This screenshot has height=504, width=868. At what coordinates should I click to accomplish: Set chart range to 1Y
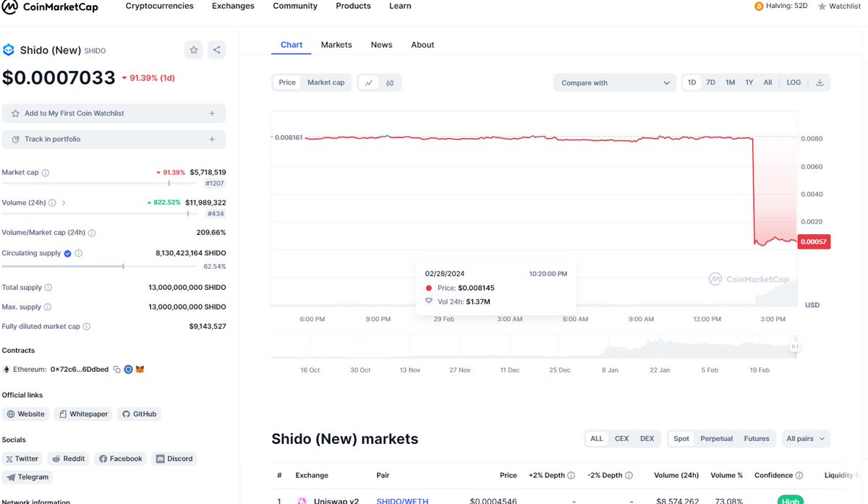point(749,82)
